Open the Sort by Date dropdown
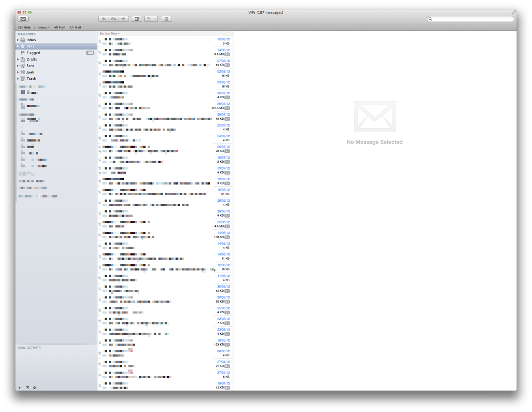This screenshot has width=532, height=412. [109, 33]
